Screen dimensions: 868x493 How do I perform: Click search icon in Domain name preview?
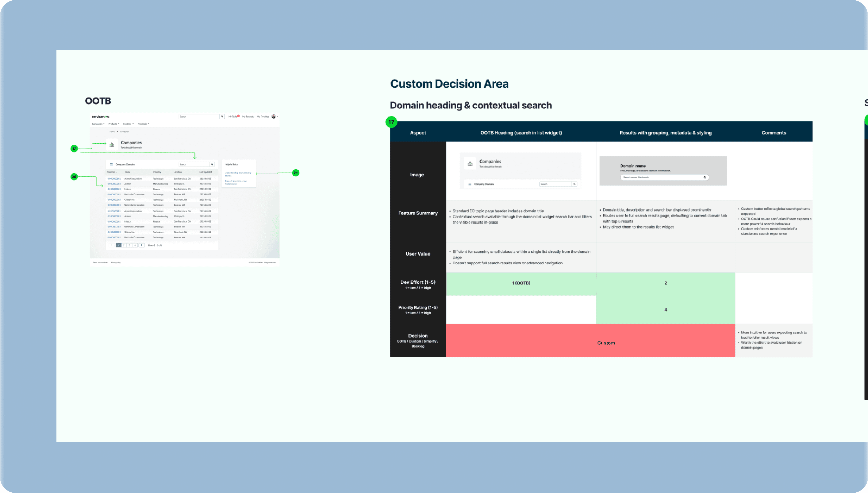tap(705, 177)
